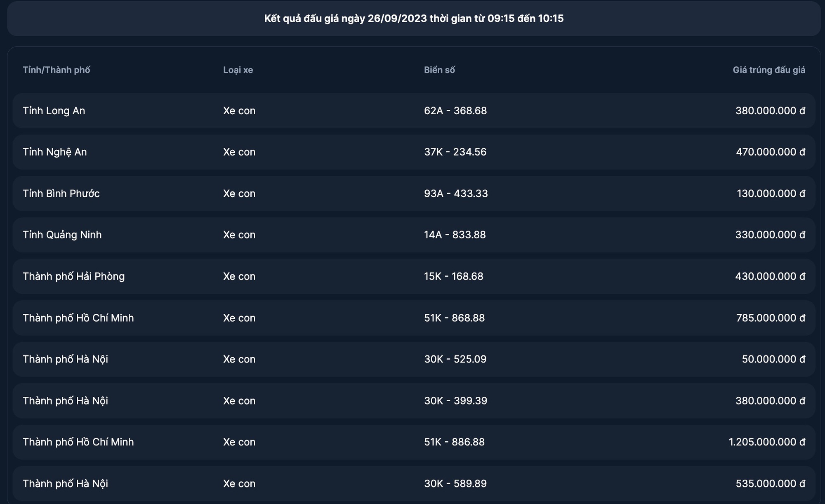Viewport: 825px width, 504px height.
Task: Select the Giá trúng đấu giá header
Action: point(769,70)
